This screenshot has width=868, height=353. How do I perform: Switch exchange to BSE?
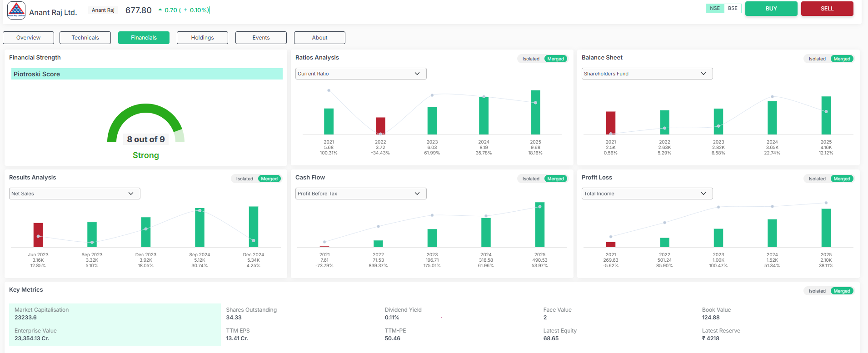click(x=733, y=8)
